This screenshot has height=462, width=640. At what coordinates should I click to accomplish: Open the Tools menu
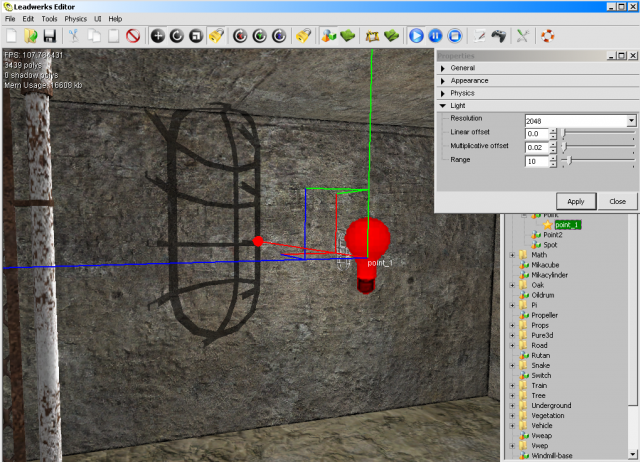(x=49, y=19)
